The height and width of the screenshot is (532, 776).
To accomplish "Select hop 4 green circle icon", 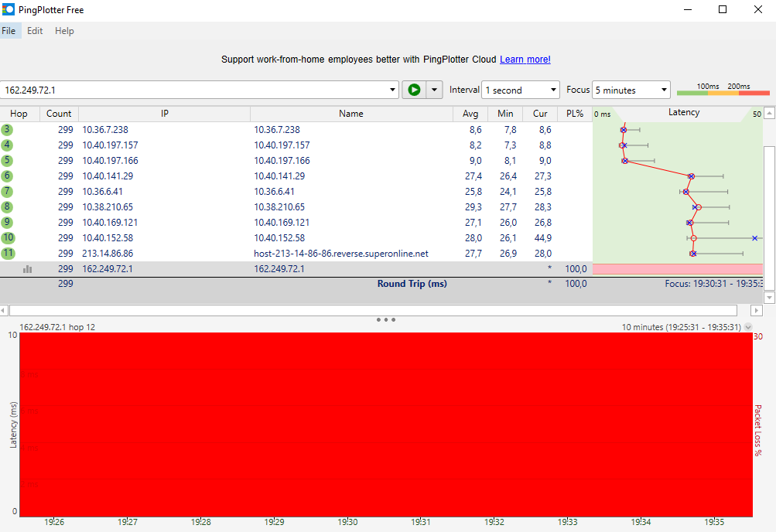I will (7, 145).
